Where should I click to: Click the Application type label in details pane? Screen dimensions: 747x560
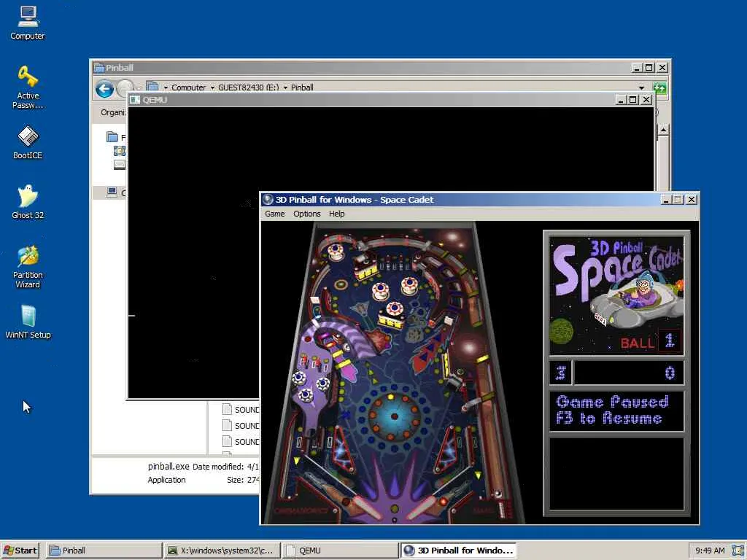[x=167, y=480]
